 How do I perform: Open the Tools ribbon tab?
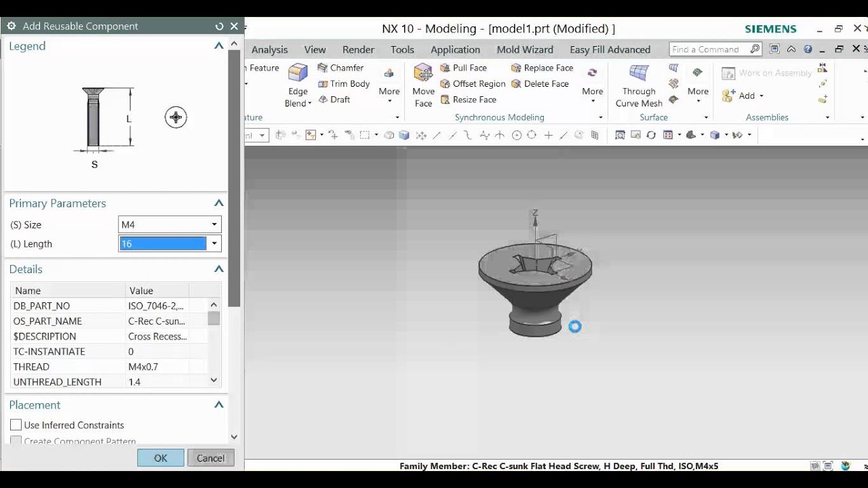(x=402, y=49)
